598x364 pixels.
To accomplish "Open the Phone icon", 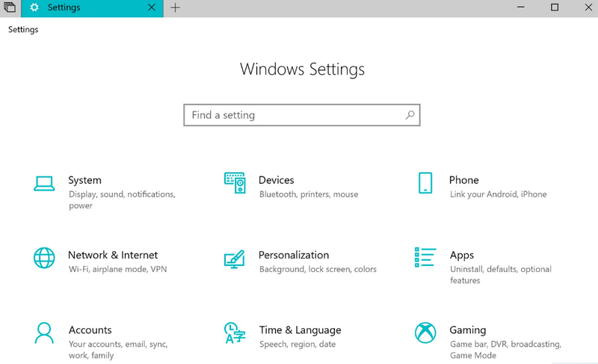I will pyautogui.click(x=425, y=183).
